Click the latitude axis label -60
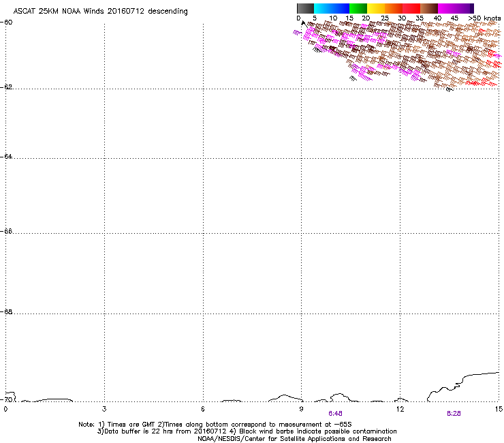 (6, 22)
